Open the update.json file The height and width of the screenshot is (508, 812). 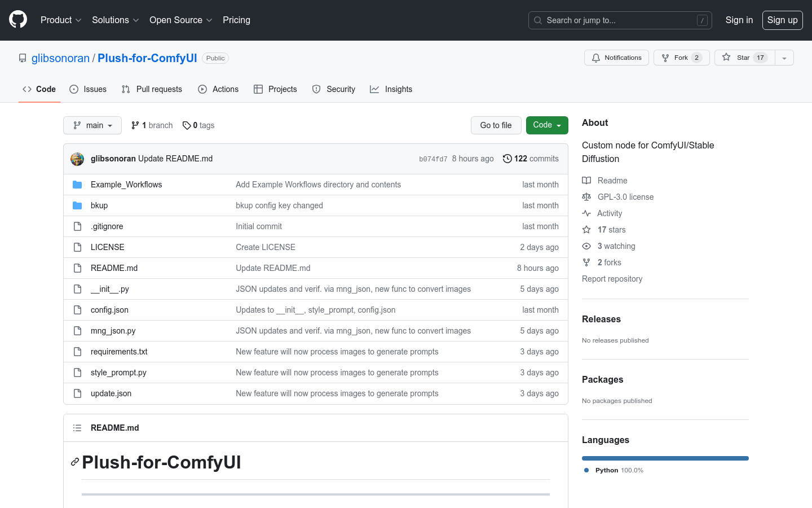point(111,393)
